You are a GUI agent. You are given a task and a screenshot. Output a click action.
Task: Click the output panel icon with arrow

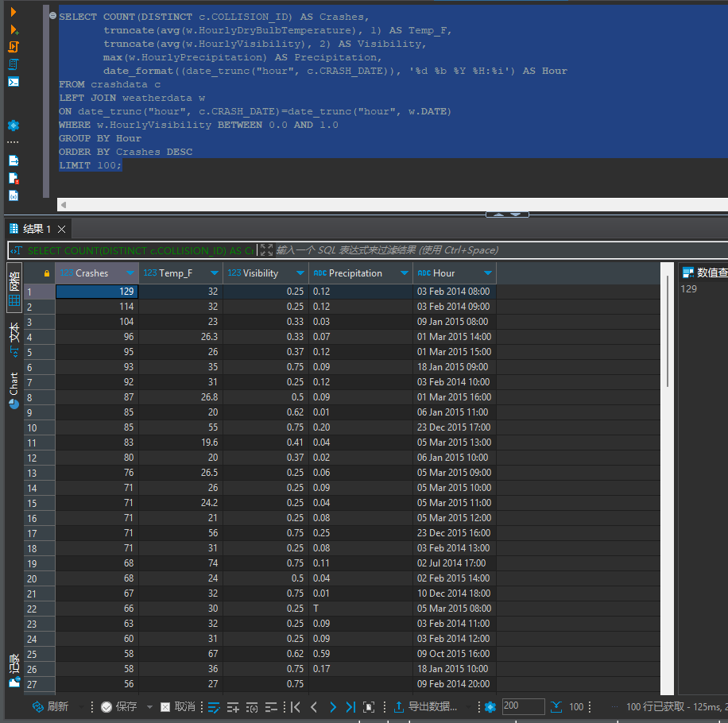[14, 160]
